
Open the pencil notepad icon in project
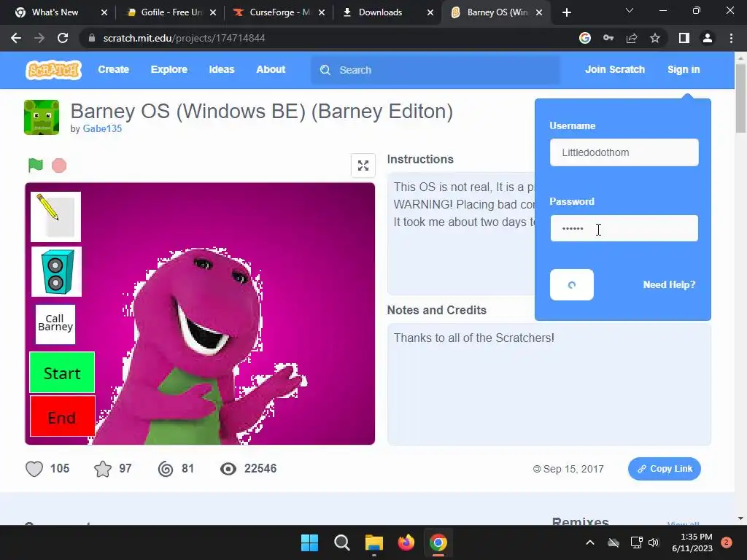(x=55, y=217)
